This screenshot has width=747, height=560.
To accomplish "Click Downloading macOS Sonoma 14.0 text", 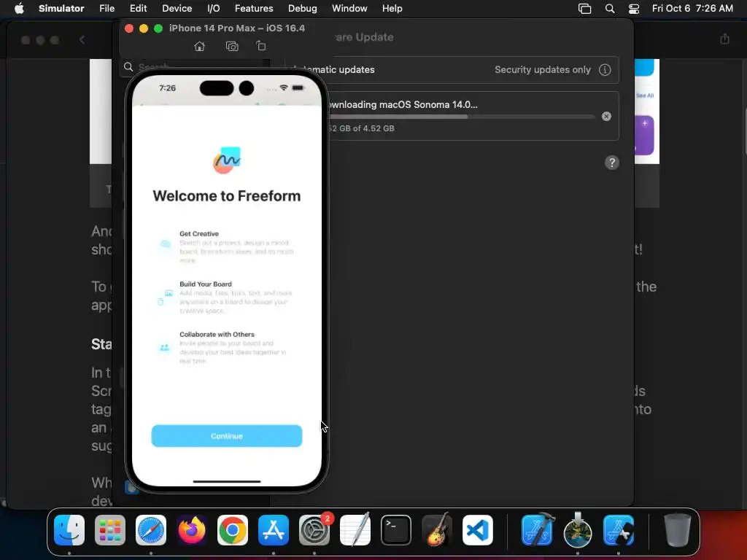I will pyautogui.click(x=403, y=105).
